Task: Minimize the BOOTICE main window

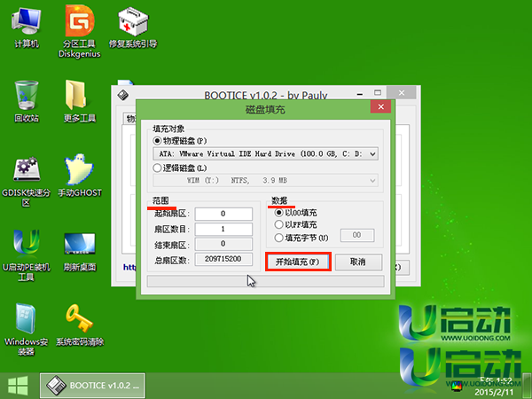Action: 360,94
